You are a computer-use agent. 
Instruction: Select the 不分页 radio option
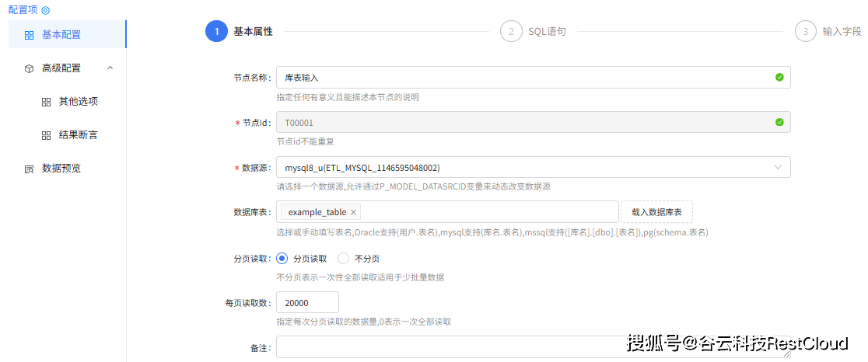coord(344,259)
